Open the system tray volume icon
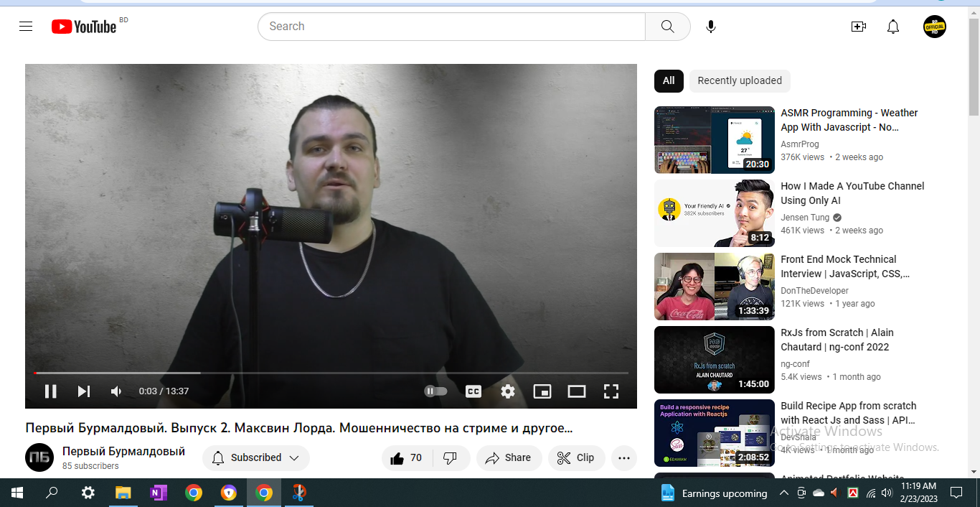This screenshot has width=980, height=507. tap(887, 493)
